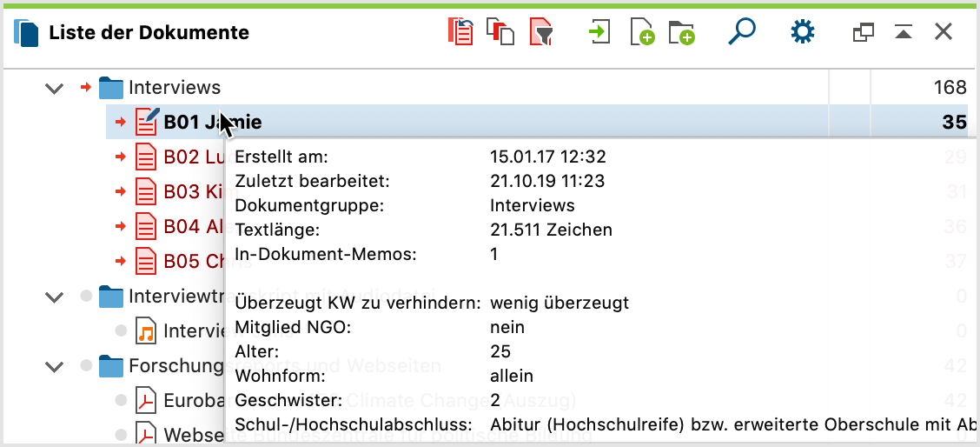Reset activations with the red documents icon
The height and width of the screenshot is (447, 980).
click(460, 31)
